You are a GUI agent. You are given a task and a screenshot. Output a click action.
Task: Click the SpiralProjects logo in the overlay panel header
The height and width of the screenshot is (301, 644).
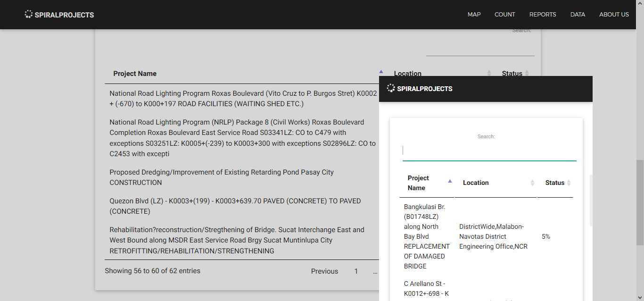pyautogui.click(x=420, y=88)
